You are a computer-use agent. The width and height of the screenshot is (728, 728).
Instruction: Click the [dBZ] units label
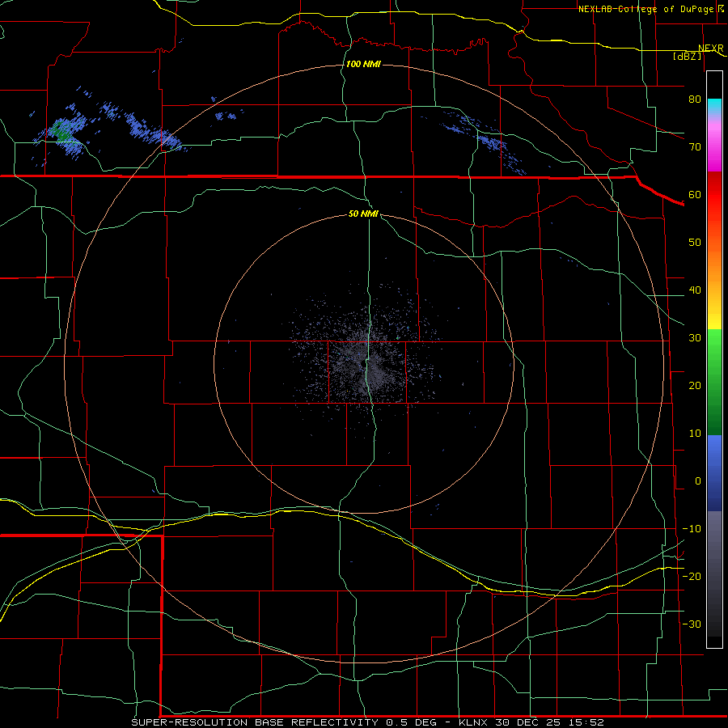[687, 56]
